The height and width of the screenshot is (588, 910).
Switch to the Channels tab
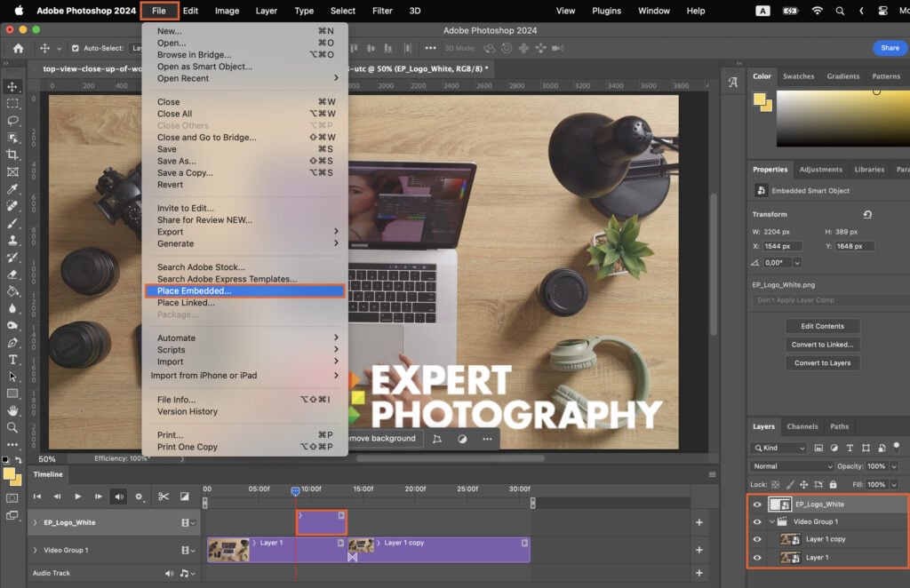point(802,426)
